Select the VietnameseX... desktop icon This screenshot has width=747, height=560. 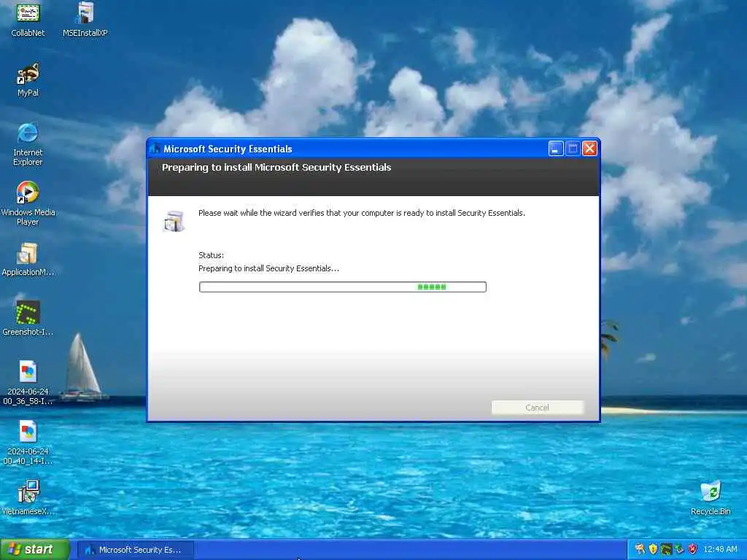(x=28, y=498)
